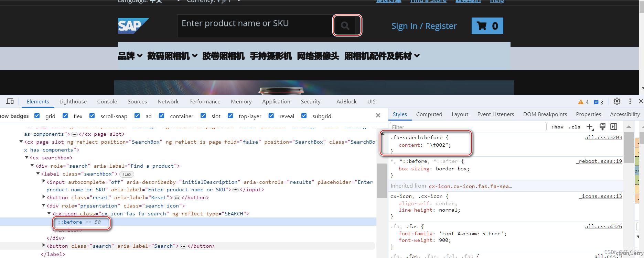Screen dimensions: 644x258
Task: Collapse the cx-searchbox element node
Action: pyautogui.click(x=26, y=158)
